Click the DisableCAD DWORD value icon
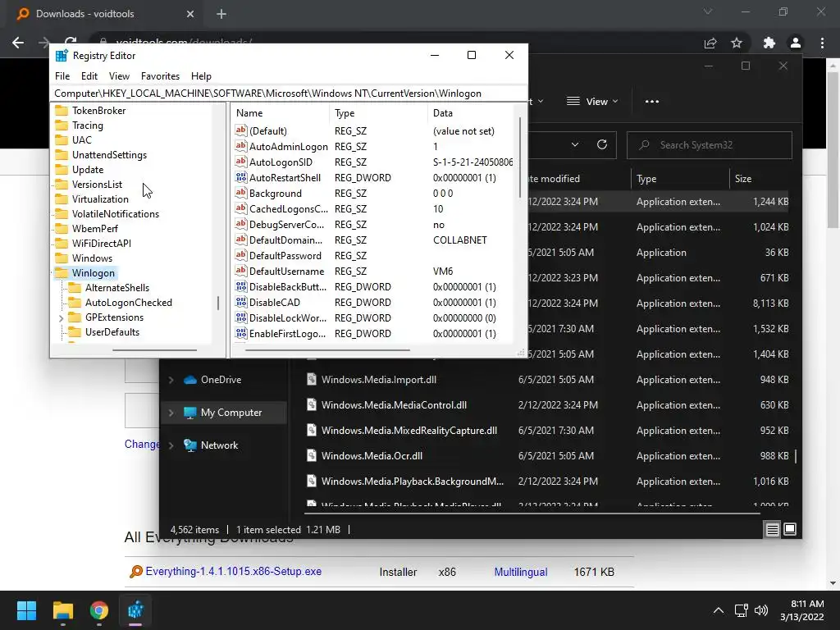Screen dimensions: 840x630 click(x=241, y=302)
